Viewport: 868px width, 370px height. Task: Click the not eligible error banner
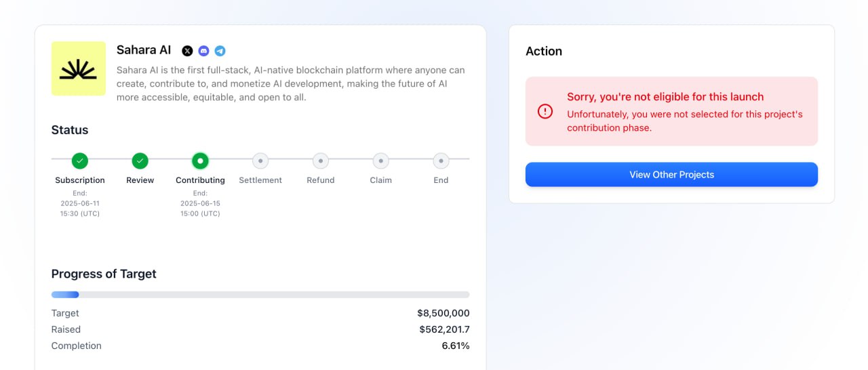(x=671, y=111)
